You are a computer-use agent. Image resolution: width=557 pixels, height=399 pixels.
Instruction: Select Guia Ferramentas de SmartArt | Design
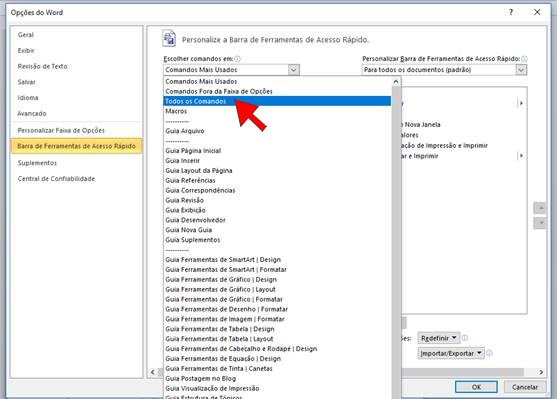277,260
